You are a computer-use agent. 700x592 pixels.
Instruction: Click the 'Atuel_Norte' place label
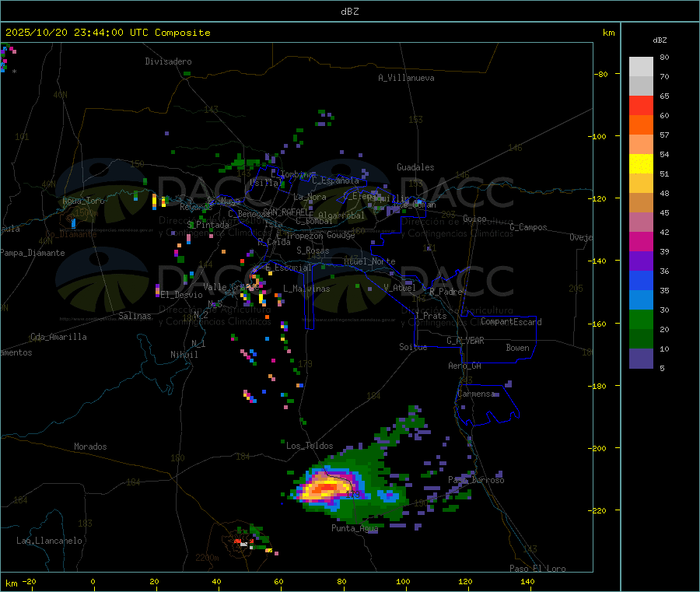369,261
